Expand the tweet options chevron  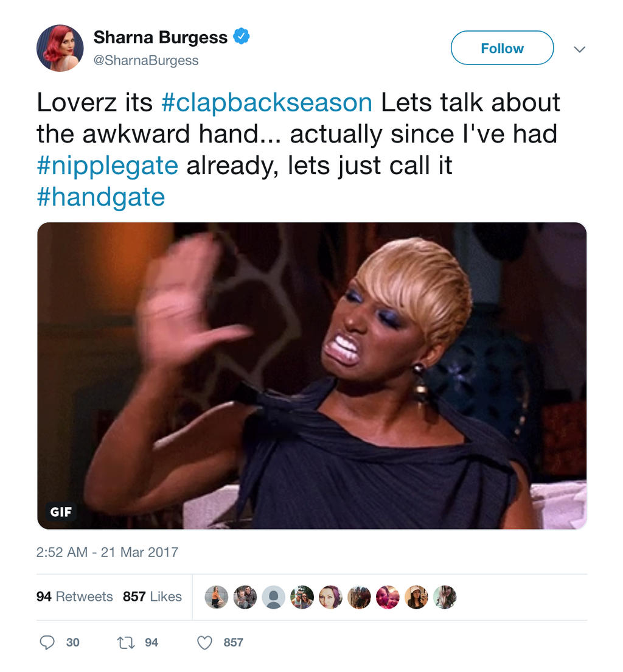(580, 49)
